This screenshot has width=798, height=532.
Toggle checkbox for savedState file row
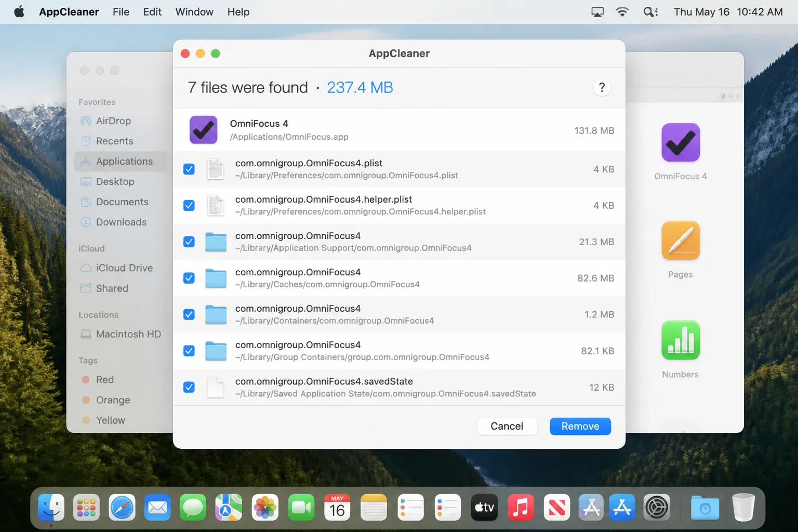(x=189, y=388)
